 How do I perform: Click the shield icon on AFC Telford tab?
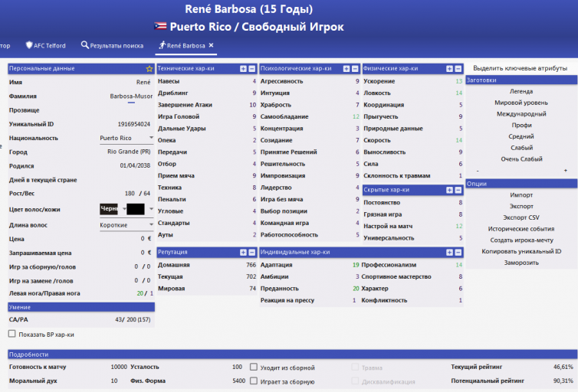pyautogui.click(x=29, y=45)
